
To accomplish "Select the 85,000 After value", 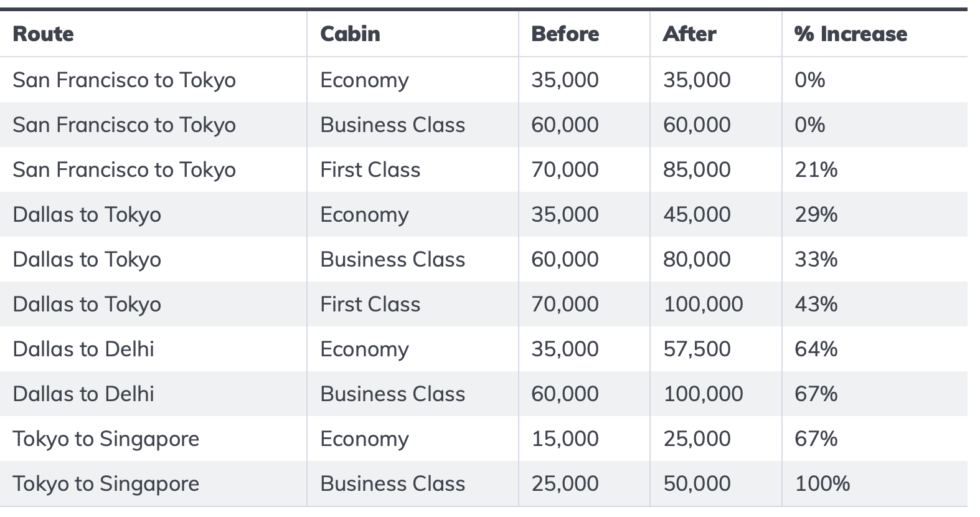I will click(x=697, y=169).
